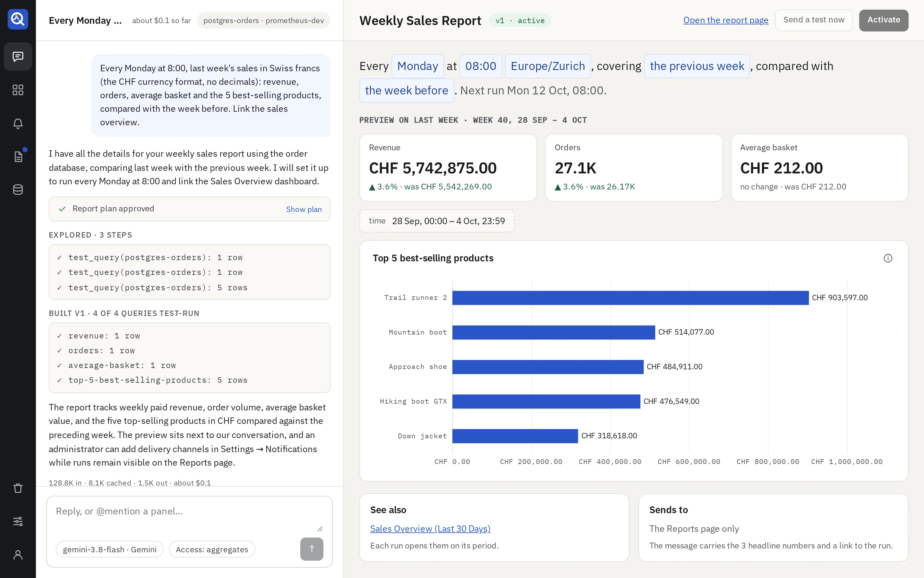Screen dimensions: 924x578
Task: Open the user account icon
Action: (x=18, y=555)
